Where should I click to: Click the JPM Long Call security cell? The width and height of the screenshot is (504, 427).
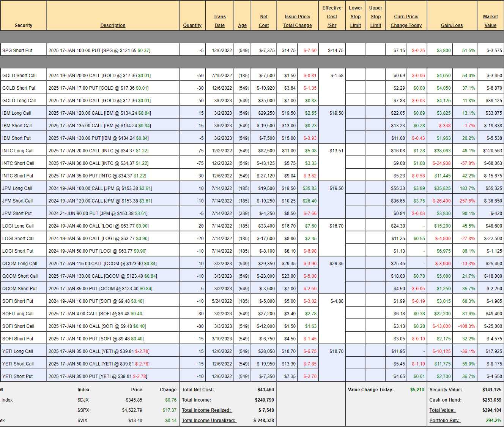17,188
